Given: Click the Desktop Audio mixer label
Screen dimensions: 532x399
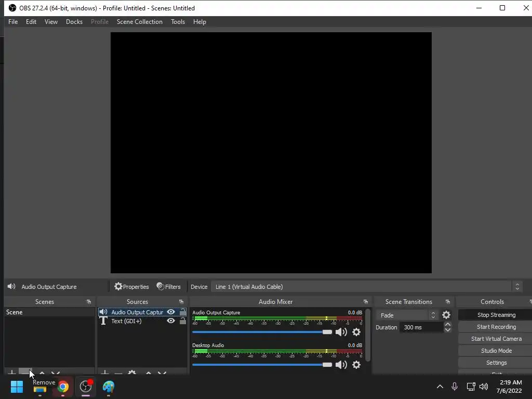Looking at the screenshot, I should click(208, 345).
